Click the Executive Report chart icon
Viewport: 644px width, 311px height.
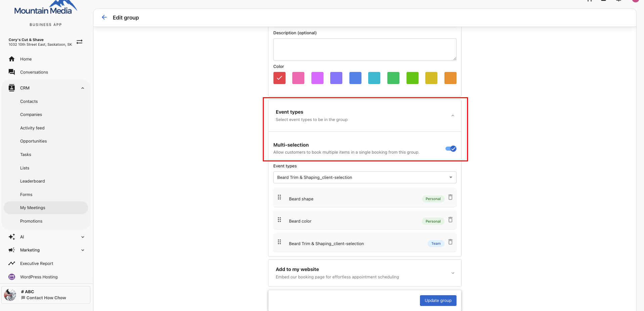12,263
